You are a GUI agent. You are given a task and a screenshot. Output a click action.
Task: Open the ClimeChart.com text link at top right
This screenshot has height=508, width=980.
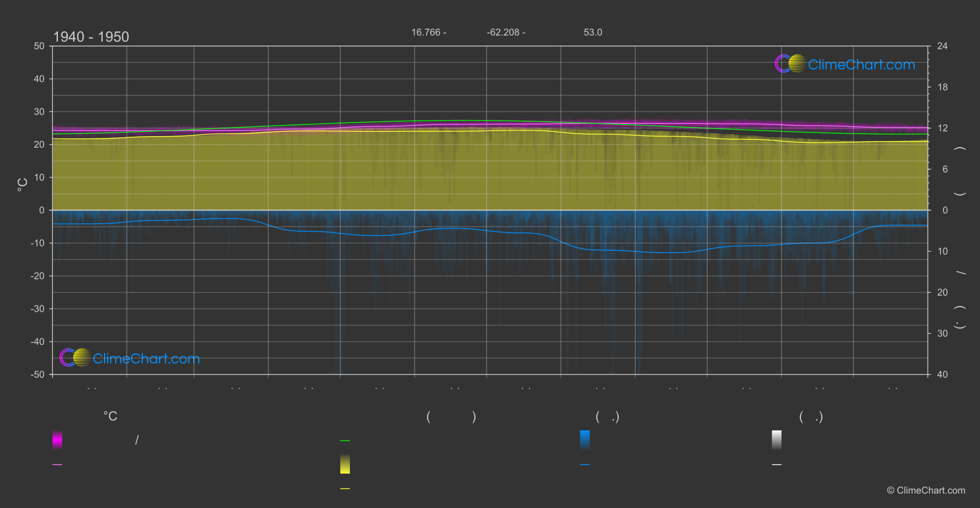pyautogui.click(x=861, y=65)
